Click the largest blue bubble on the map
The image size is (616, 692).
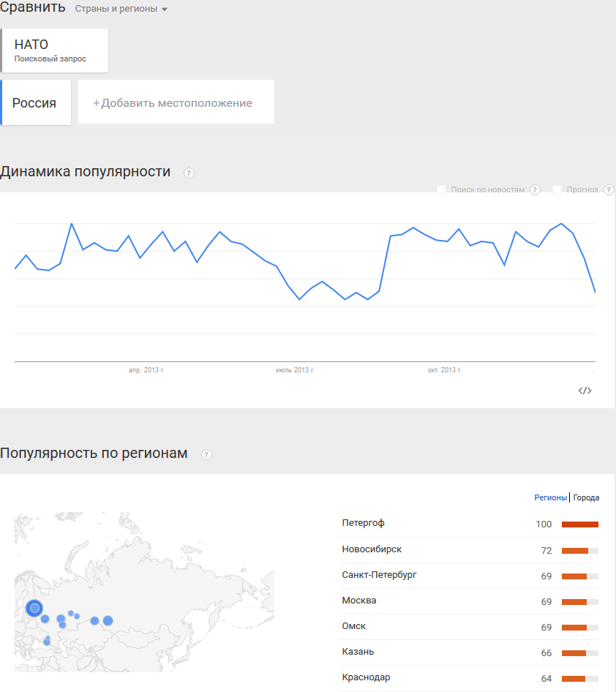(34, 608)
